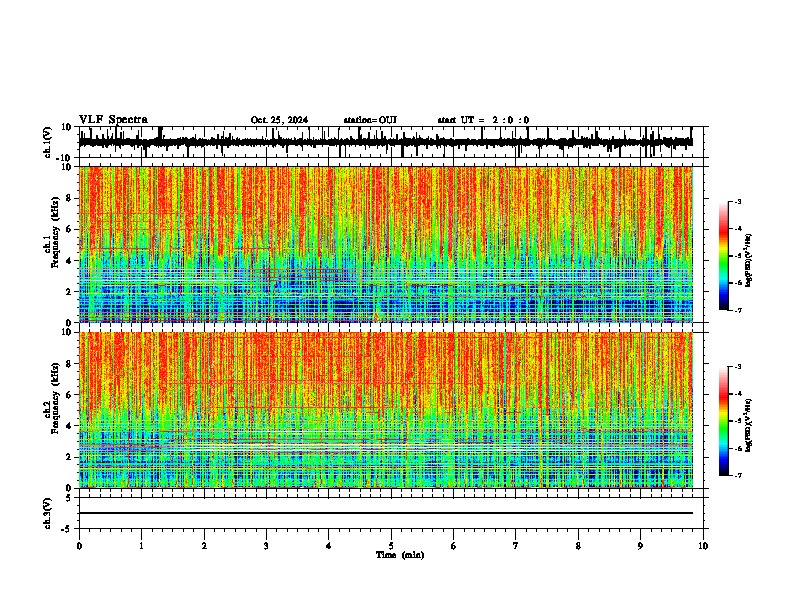The height and width of the screenshot is (612, 792).
Task: Click the log(PSD) label beside ch.2 colorbar
Action: tap(749, 425)
